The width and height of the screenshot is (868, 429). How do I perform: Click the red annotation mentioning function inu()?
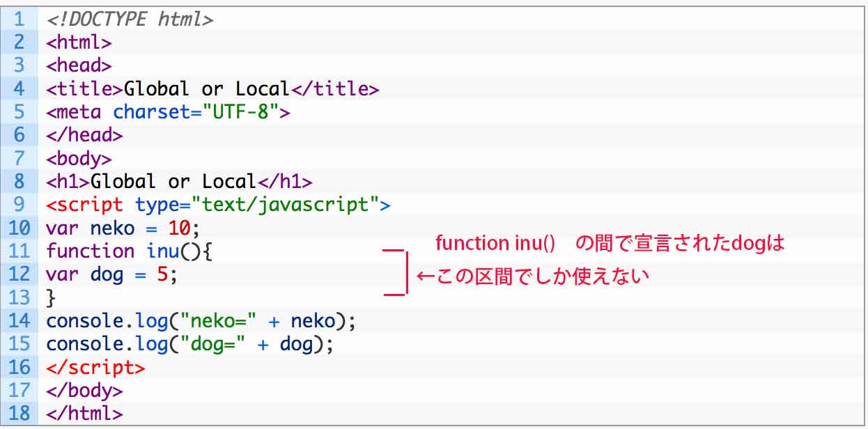click(610, 243)
